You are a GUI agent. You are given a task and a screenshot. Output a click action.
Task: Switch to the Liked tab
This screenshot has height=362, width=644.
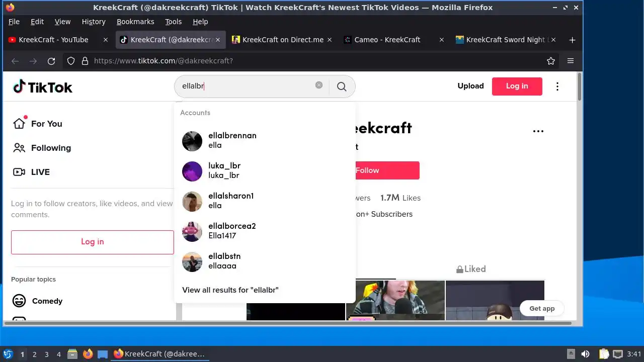(471, 269)
